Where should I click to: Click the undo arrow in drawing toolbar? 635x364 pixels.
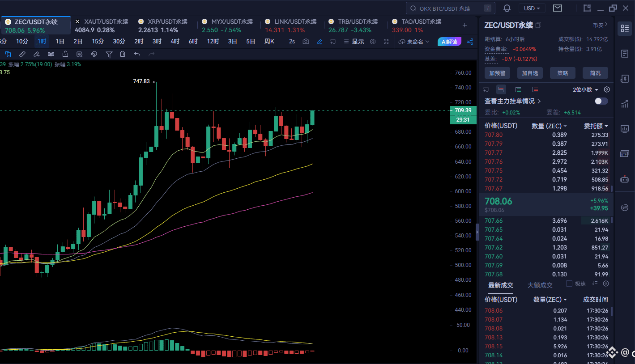tap(137, 54)
